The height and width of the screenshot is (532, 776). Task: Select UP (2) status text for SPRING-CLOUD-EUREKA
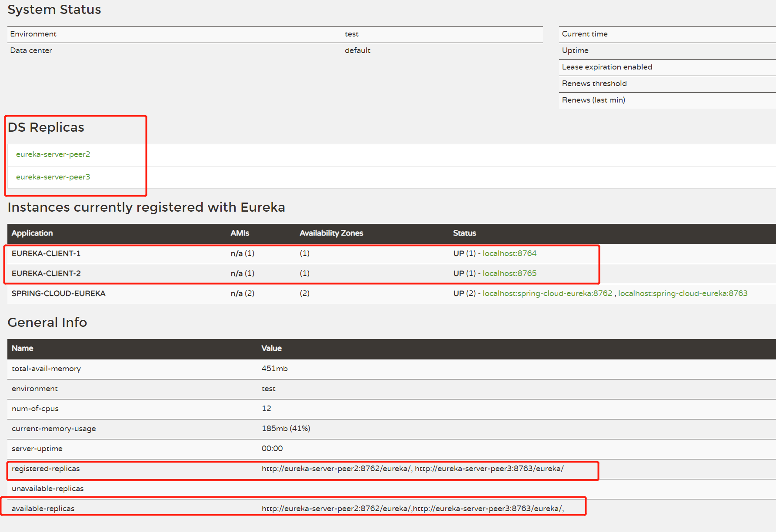click(x=464, y=293)
